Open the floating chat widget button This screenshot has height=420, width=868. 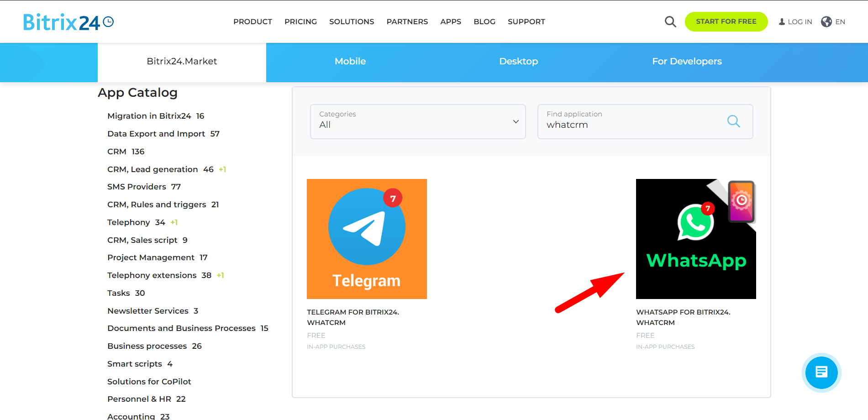pyautogui.click(x=821, y=373)
